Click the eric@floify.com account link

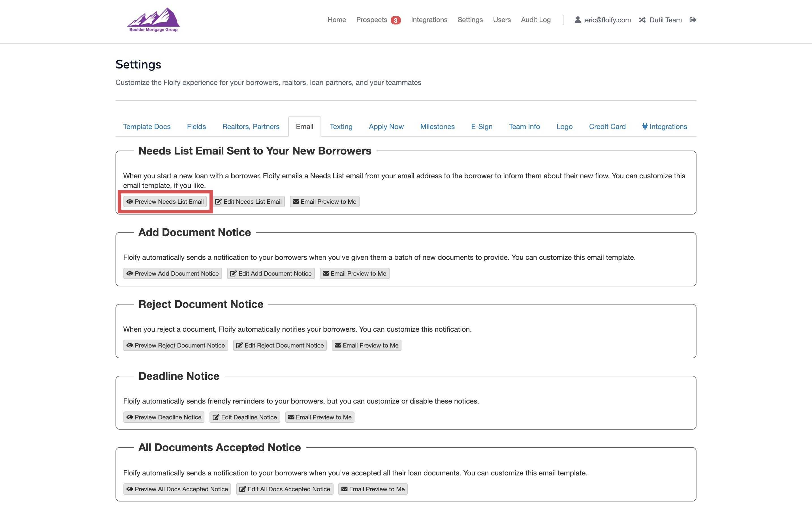tap(608, 20)
